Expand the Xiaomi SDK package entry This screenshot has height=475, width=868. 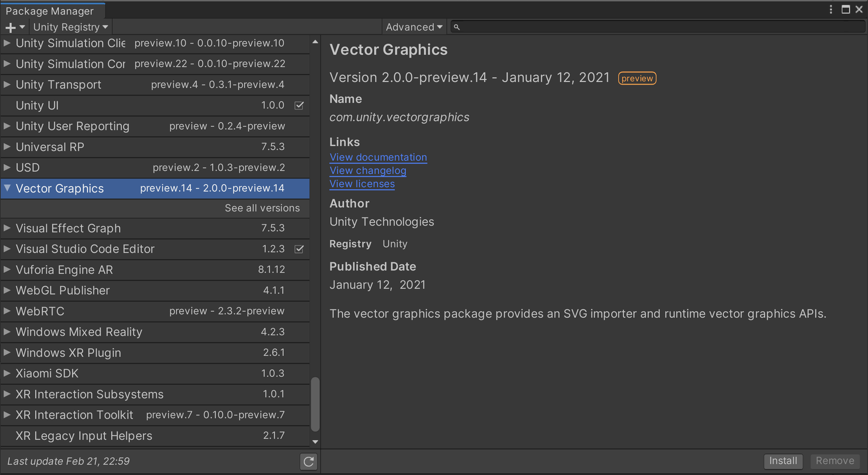(7, 373)
